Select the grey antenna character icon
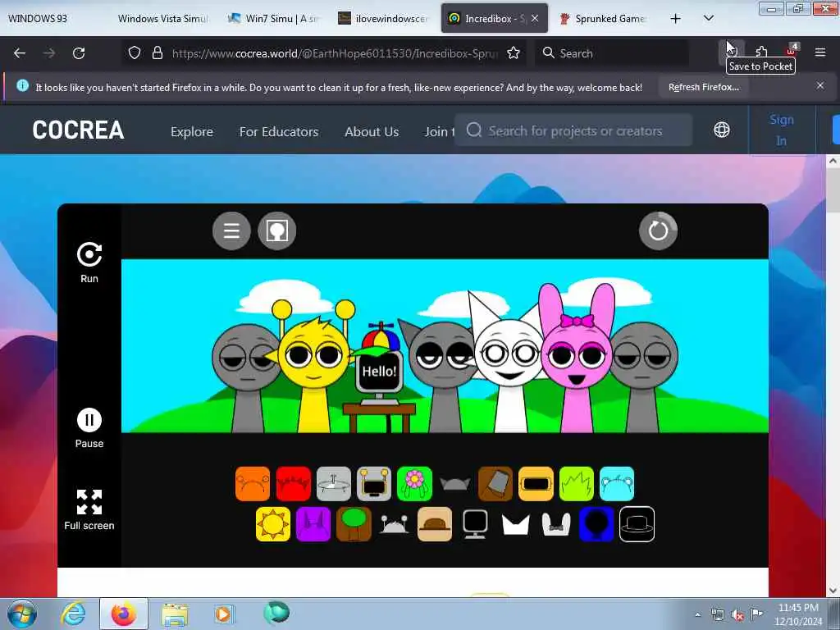Screen dimensions: 840x630 point(395,524)
